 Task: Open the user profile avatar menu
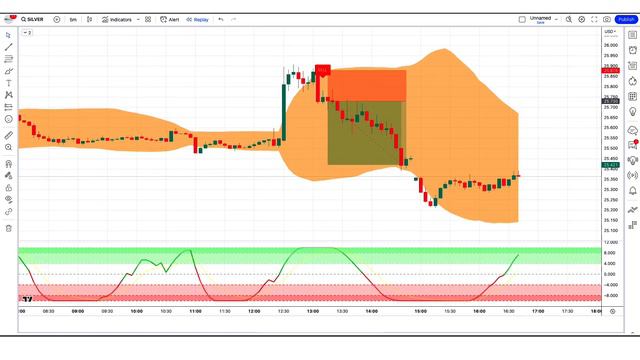click(x=9, y=19)
